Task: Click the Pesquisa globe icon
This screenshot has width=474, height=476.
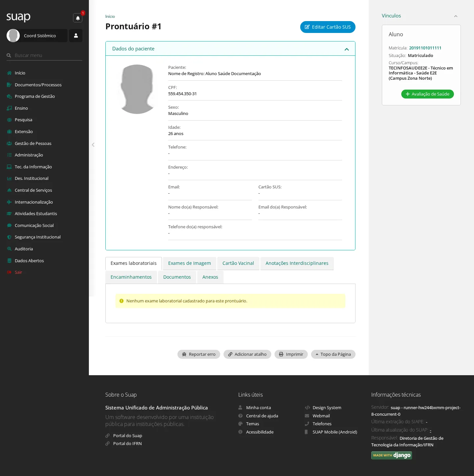Action: (x=9, y=120)
